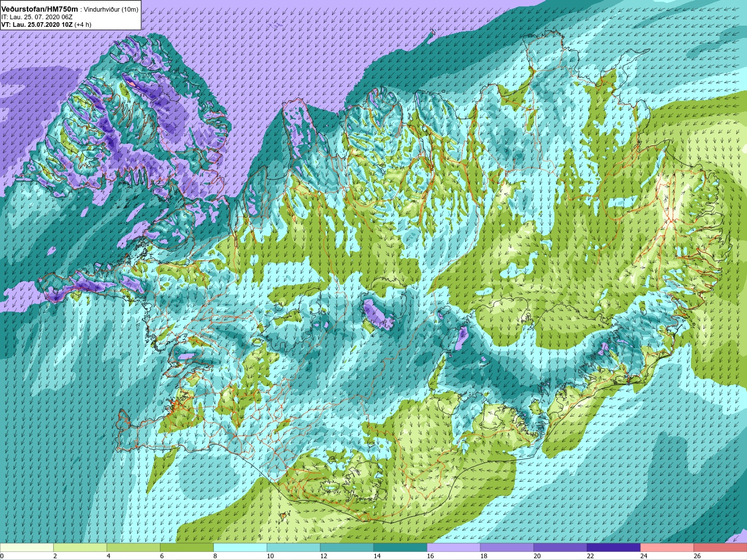Click the '(+4 h)' forecast offset text

click(83, 24)
